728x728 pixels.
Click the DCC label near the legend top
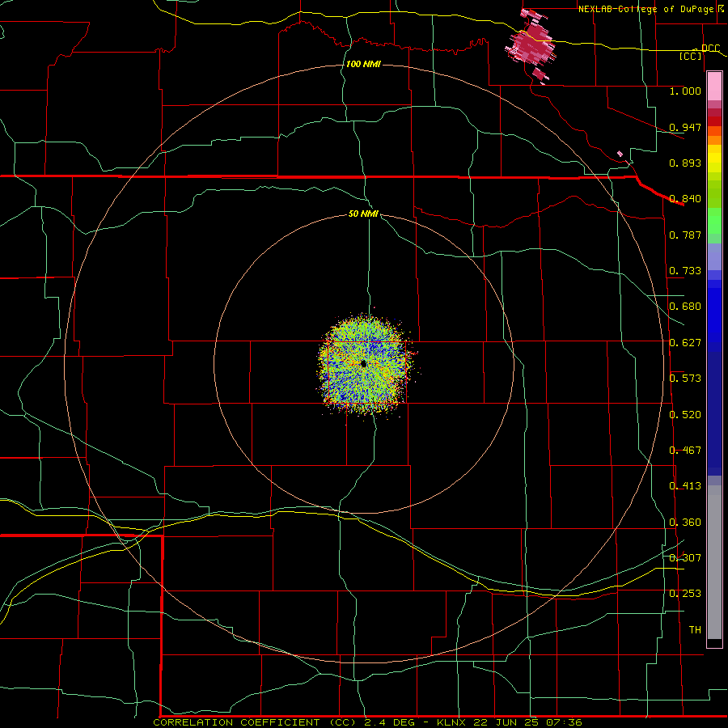tap(711, 49)
